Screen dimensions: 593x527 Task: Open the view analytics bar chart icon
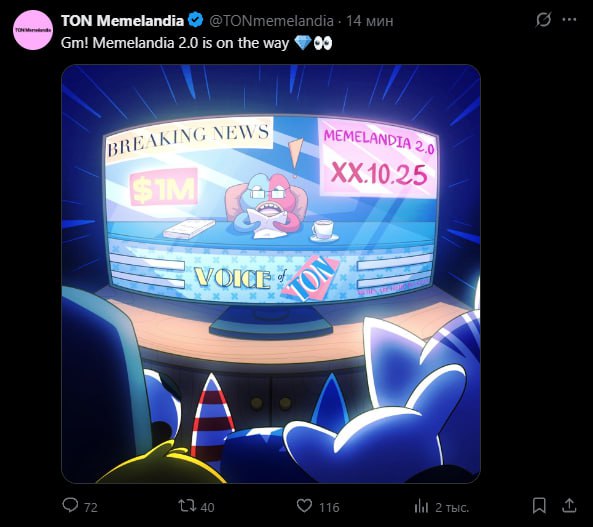(x=421, y=506)
